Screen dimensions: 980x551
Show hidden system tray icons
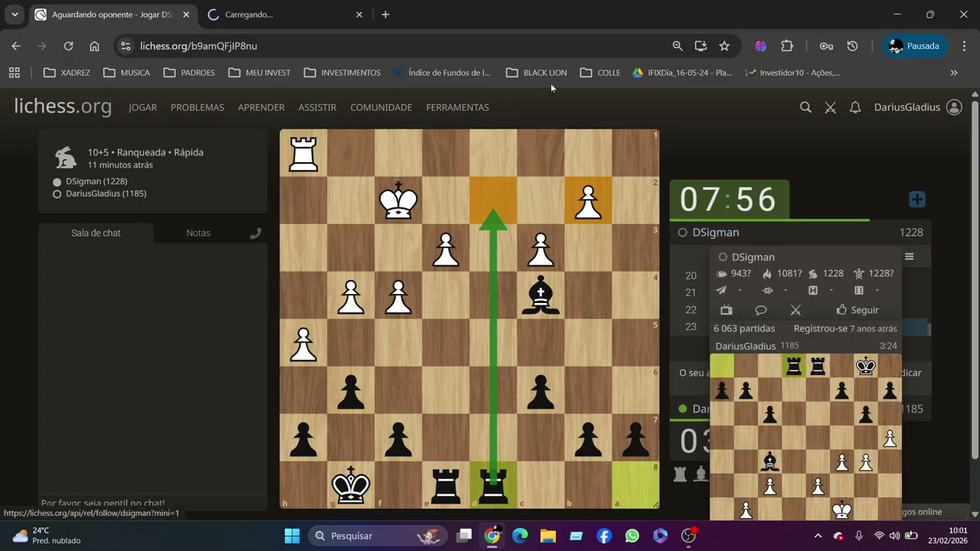pyautogui.click(x=818, y=536)
